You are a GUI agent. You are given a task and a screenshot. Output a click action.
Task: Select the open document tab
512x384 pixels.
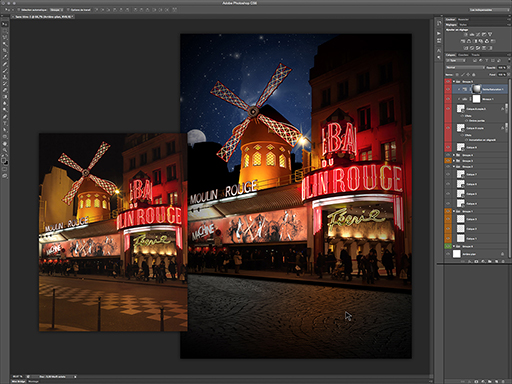[x=43, y=17]
